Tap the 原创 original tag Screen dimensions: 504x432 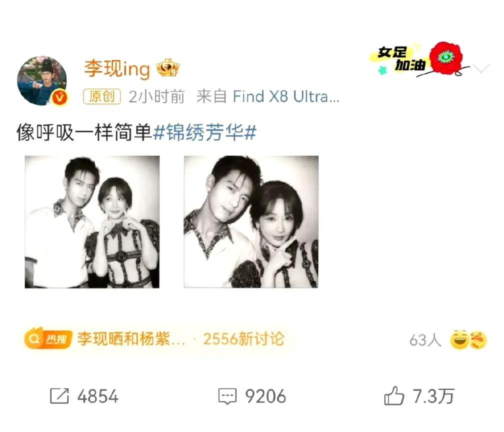102,96
